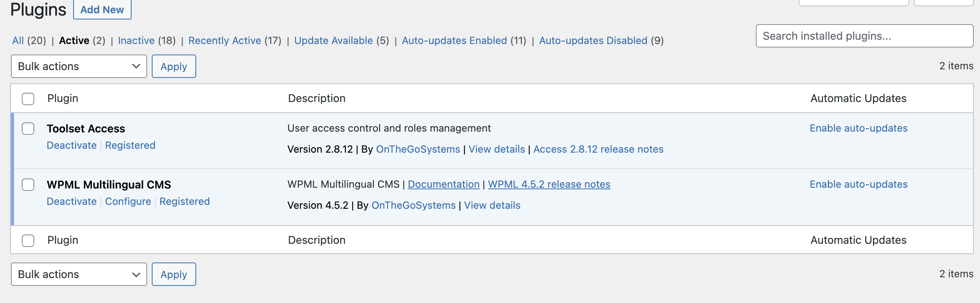Show Auto-updates Enabled plugins
This screenshot has width=980, height=303.
click(x=454, y=41)
